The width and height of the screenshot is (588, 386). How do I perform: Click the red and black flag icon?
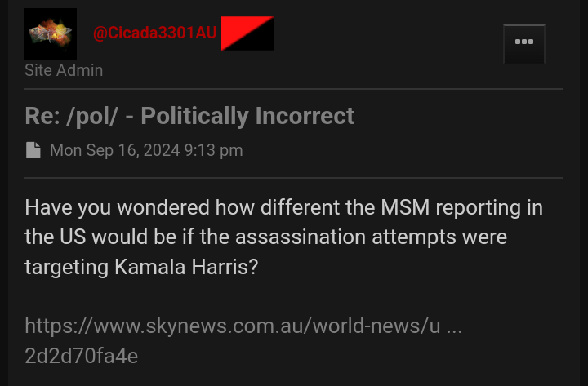coord(247,33)
